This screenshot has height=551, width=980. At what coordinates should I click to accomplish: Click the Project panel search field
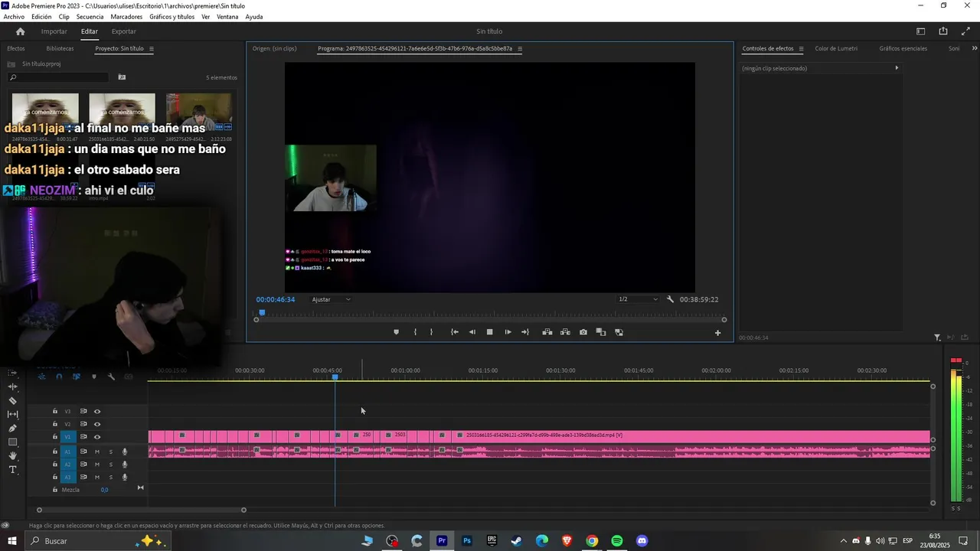click(58, 77)
